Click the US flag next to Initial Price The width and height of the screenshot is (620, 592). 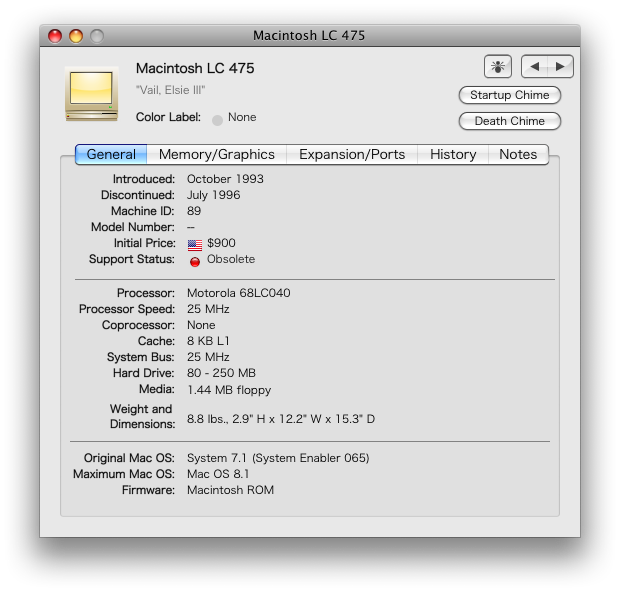pyautogui.click(x=195, y=245)
